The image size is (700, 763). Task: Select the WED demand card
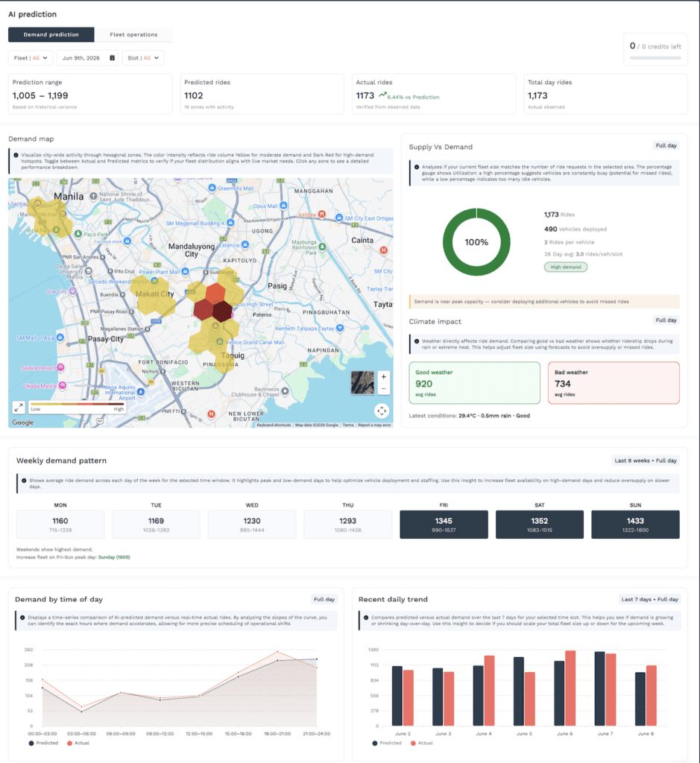252,525
